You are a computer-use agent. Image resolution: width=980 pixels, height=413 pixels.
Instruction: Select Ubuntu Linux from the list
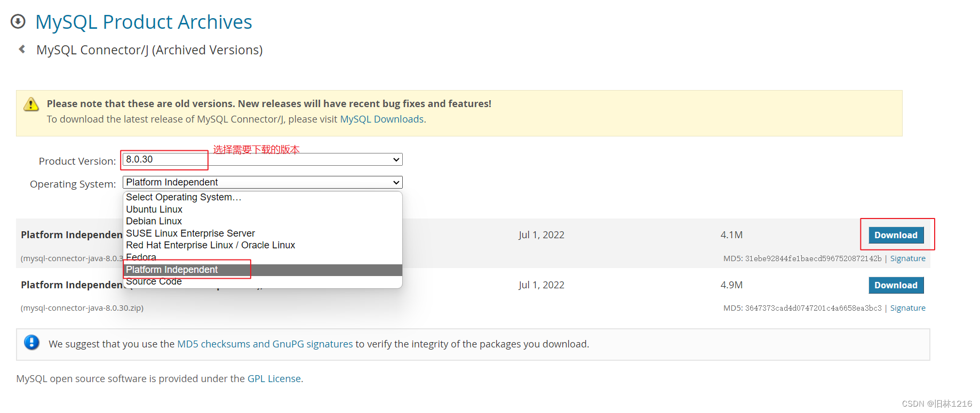[262, 209]
